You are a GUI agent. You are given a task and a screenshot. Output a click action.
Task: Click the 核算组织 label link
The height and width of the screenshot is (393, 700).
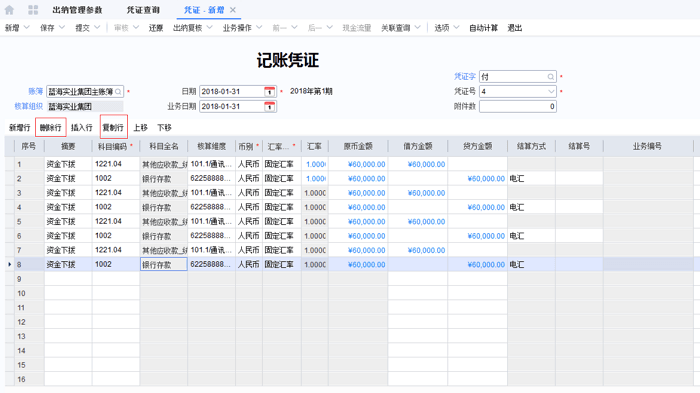[28, 106]
